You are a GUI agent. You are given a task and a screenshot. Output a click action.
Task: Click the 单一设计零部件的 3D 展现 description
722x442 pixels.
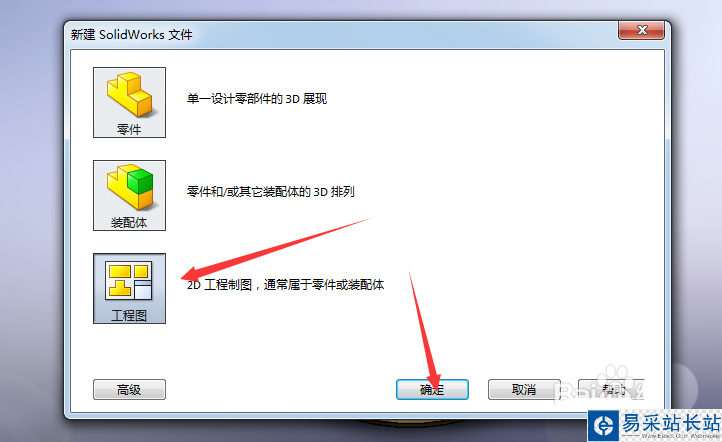tap(257, 99)
